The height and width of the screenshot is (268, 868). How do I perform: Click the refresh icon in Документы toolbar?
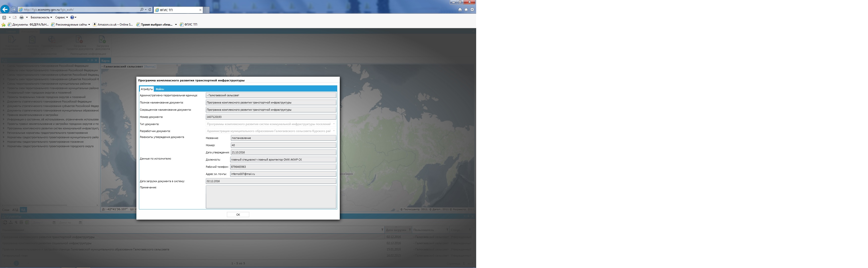coord(5,223)
